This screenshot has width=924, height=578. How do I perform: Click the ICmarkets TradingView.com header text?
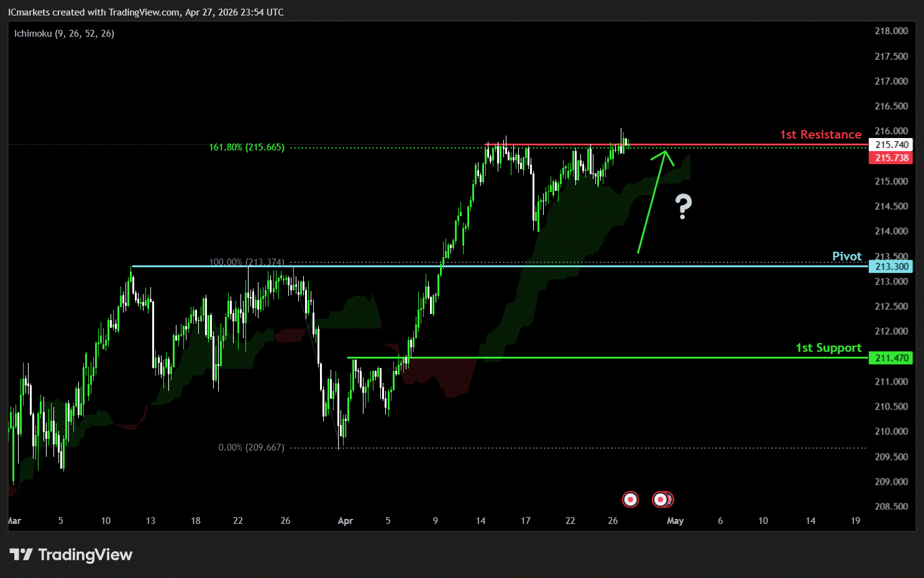point(145,12)
